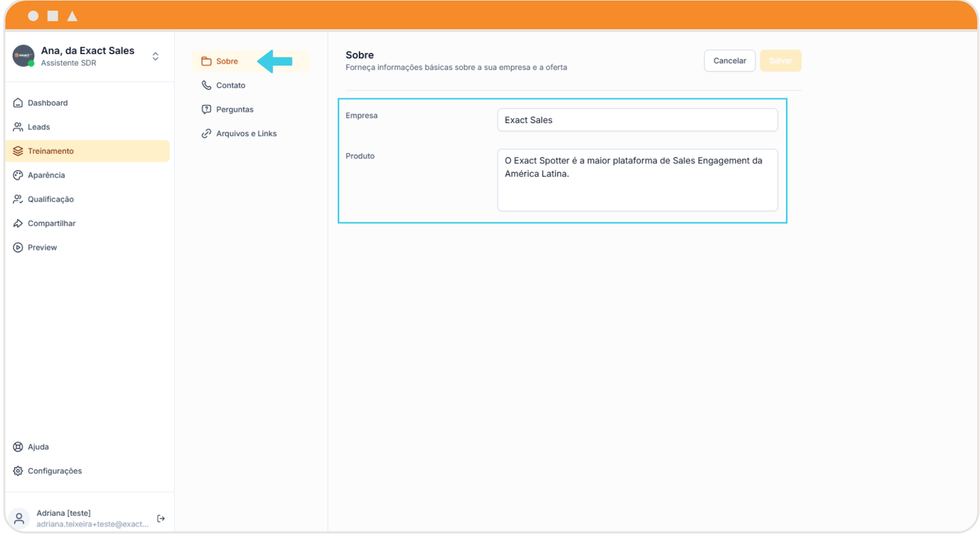980x536 pixels.
Task: Switch to the Perguntas tab
Action: (251, 110)
